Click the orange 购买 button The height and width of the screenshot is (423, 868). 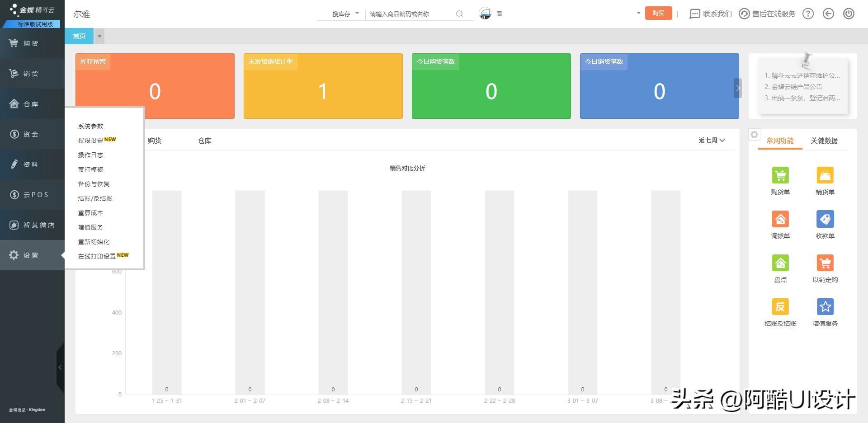click(658, 13)
